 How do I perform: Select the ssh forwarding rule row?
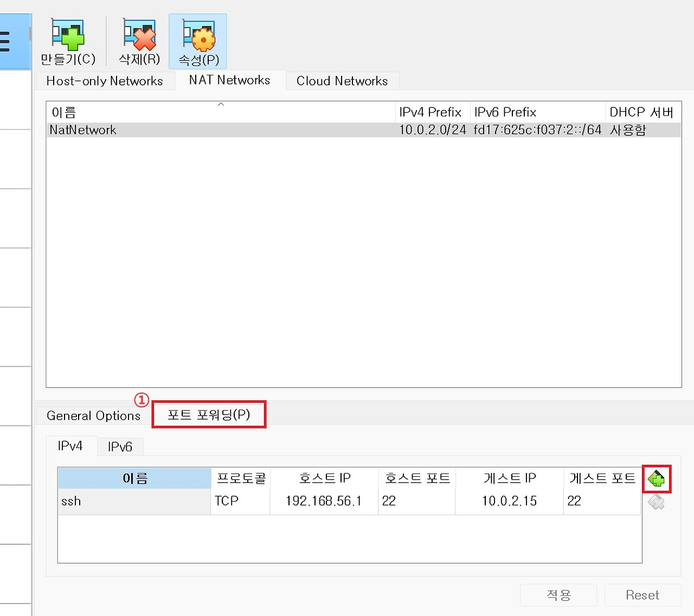[133, 501]
